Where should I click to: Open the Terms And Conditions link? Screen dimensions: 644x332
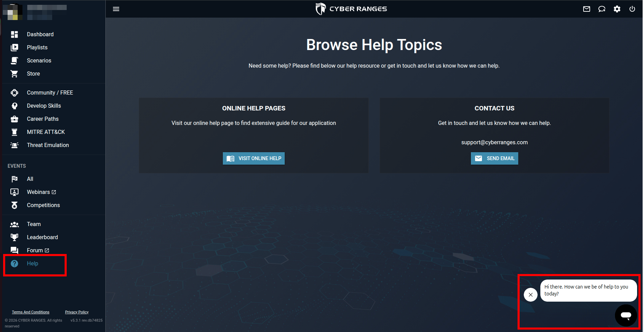coord(31,312)
